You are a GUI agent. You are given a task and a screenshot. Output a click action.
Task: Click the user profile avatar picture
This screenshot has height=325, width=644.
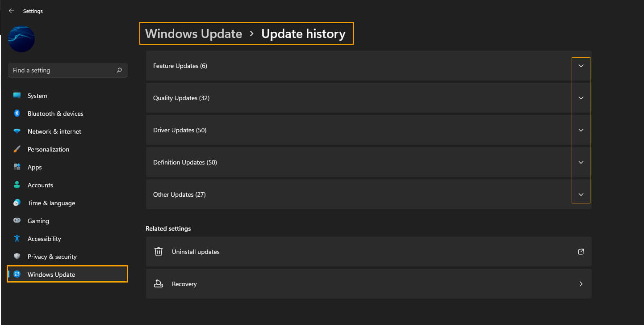21,39
